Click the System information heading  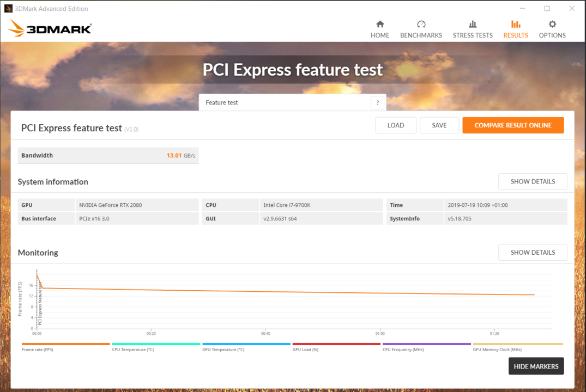[x=53, y=182]
